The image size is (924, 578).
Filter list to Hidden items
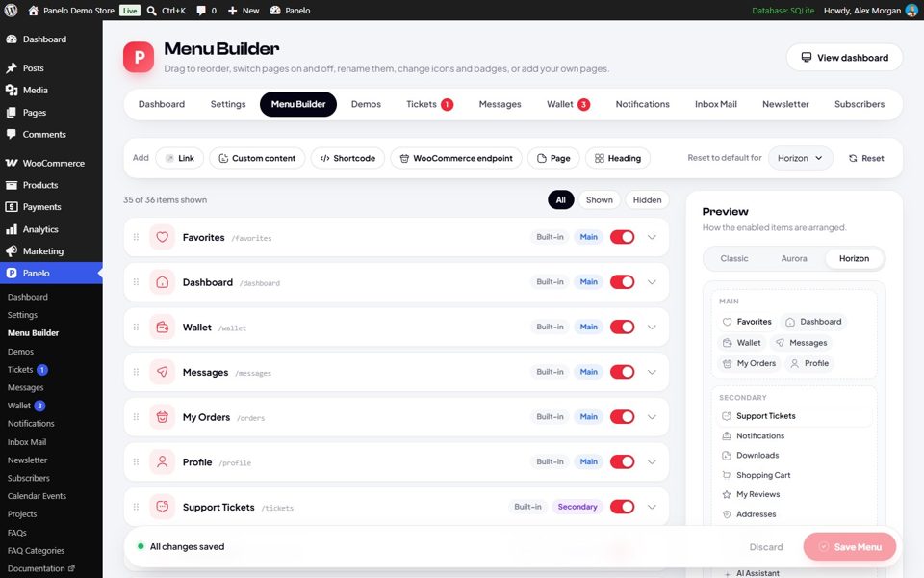[x=647, y=200]
